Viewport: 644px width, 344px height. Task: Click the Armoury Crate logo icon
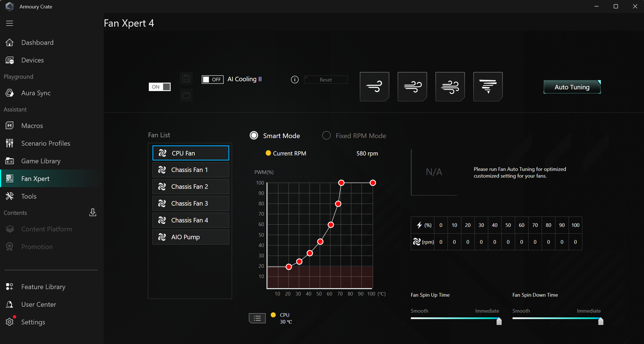pos(9,7)
